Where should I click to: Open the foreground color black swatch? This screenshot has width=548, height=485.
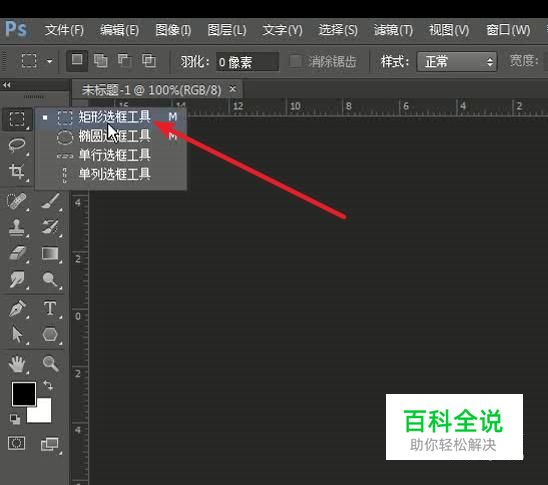coord(24,394)
